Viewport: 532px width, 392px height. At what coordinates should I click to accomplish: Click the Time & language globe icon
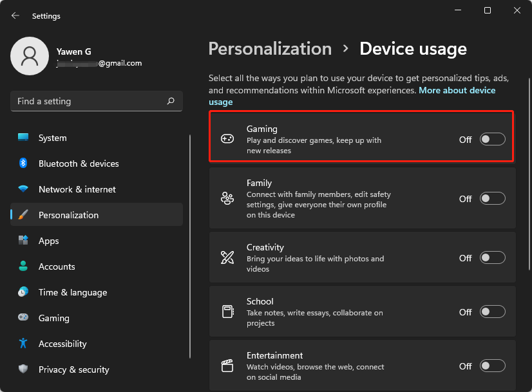(23, 292)
